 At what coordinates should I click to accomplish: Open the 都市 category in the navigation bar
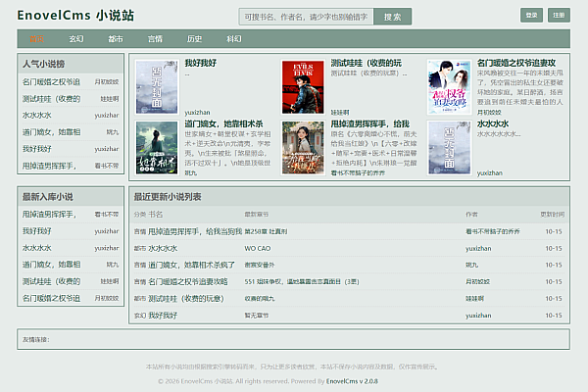(116, 39)
